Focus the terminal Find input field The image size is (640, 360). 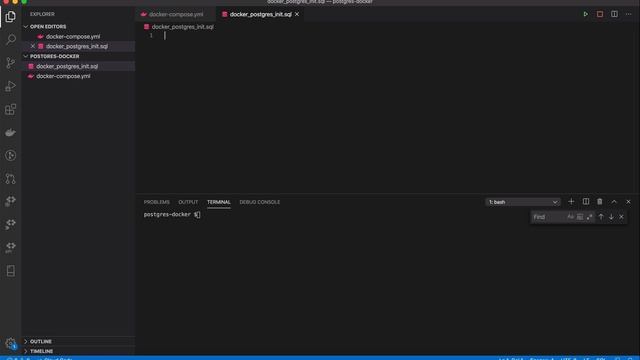point(548,217)
